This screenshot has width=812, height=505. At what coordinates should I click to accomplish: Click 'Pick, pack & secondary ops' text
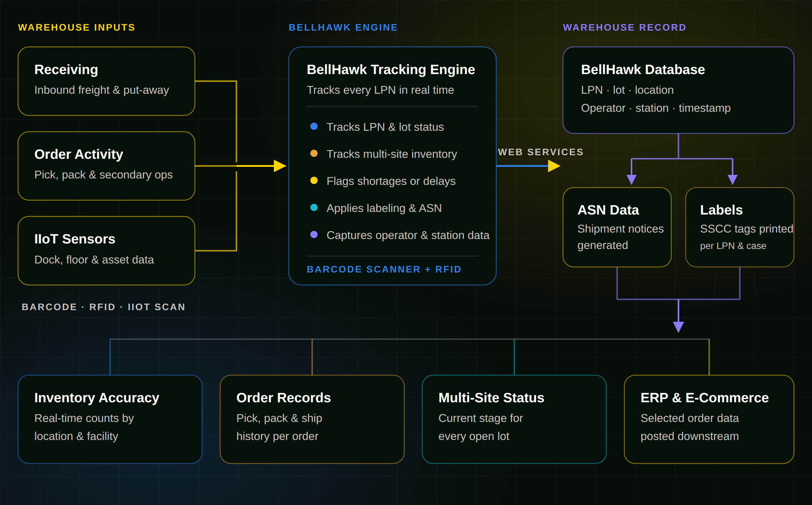[103, 175]
